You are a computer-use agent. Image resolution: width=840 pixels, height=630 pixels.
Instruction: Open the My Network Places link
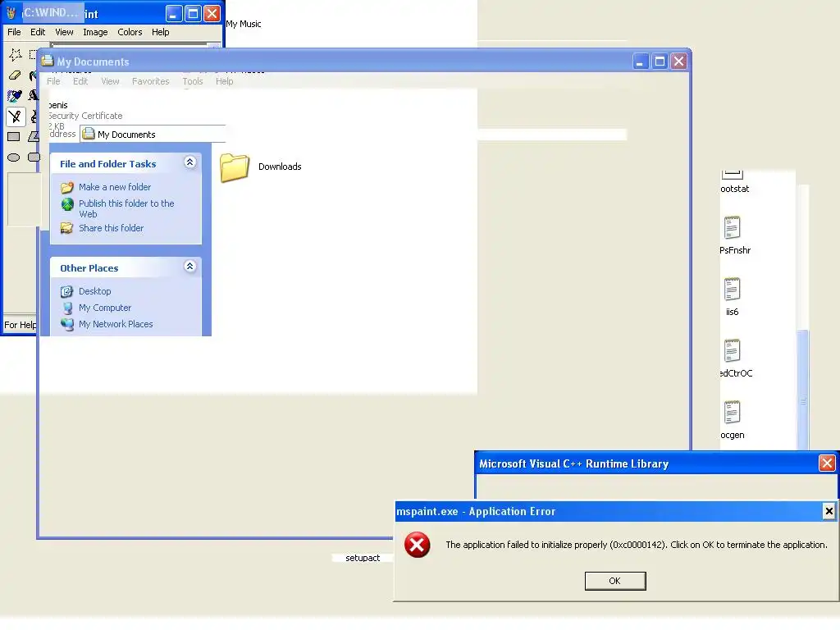[x=116, y=324]
